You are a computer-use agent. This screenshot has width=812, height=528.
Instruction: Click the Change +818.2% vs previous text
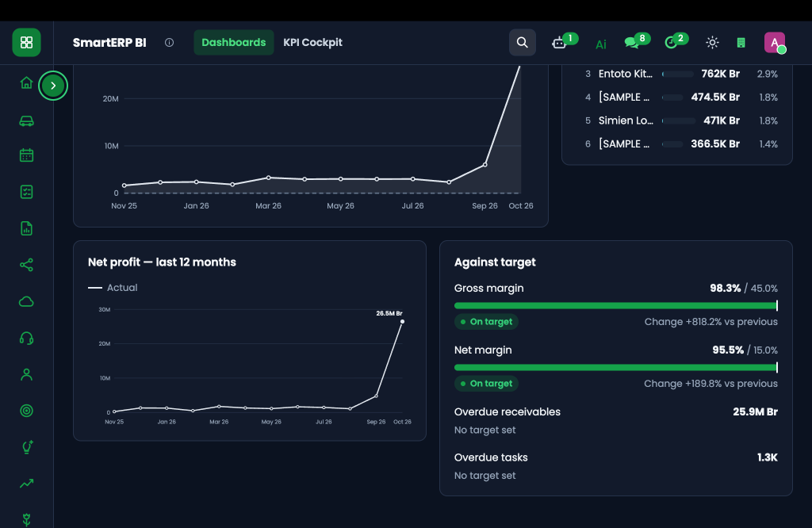[711, 322]
